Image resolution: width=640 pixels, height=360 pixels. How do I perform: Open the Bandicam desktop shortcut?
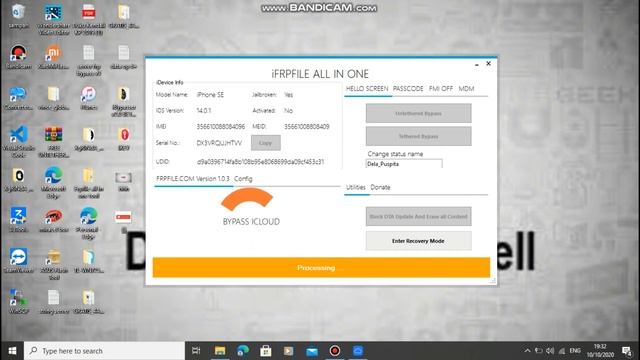point(18,57)
